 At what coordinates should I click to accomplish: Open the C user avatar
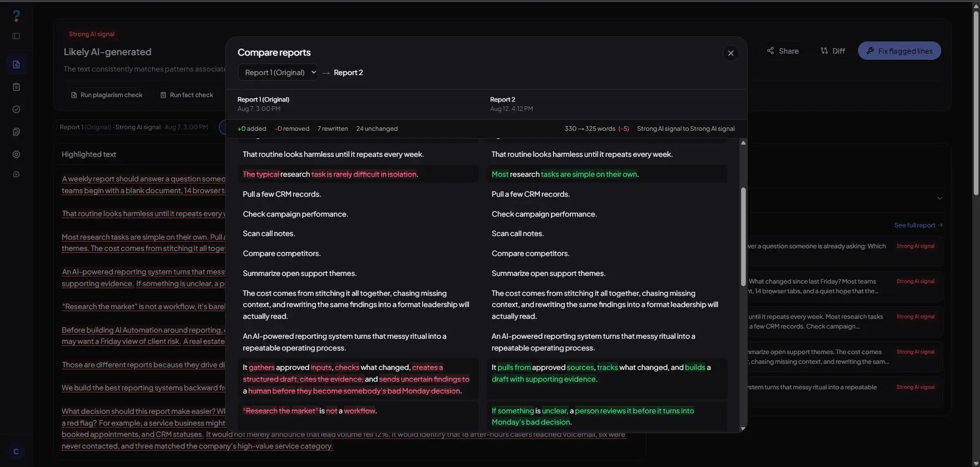pyautogui.click(x=16, y=452)
